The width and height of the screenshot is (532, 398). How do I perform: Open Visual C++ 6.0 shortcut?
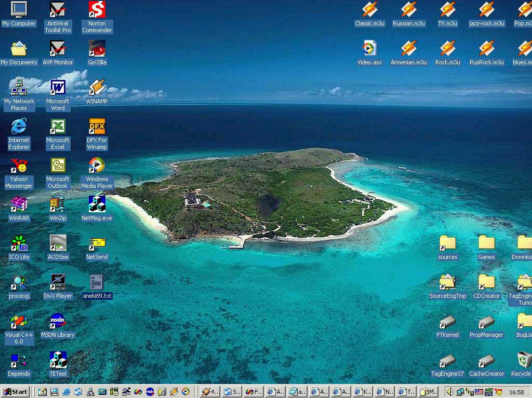click(x=19, y=322)
